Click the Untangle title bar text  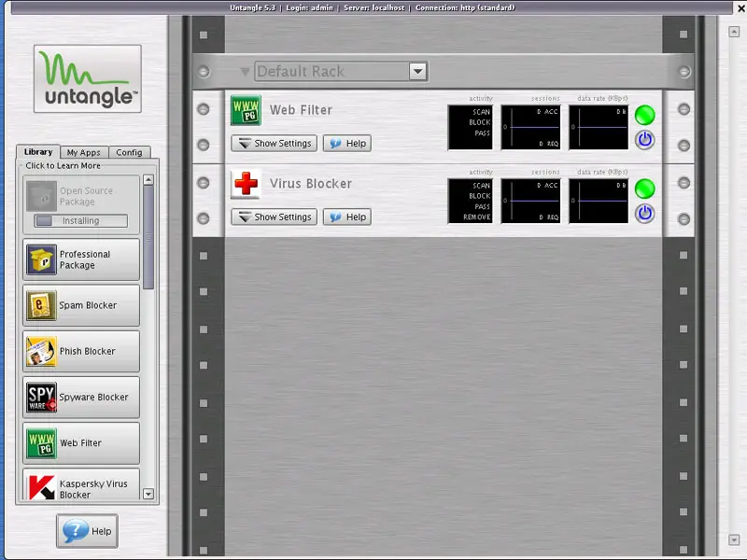tap(372, 7)
